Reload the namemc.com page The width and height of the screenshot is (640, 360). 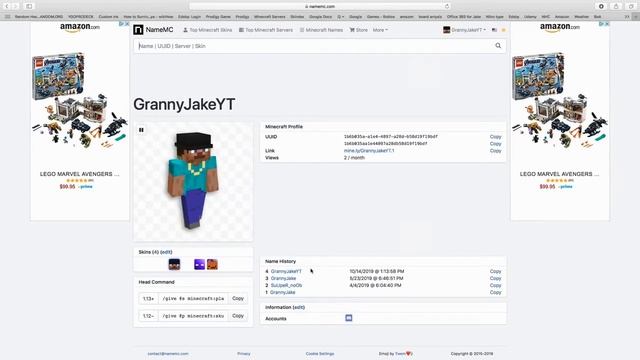pyautogui.click(x=447, y=6)
